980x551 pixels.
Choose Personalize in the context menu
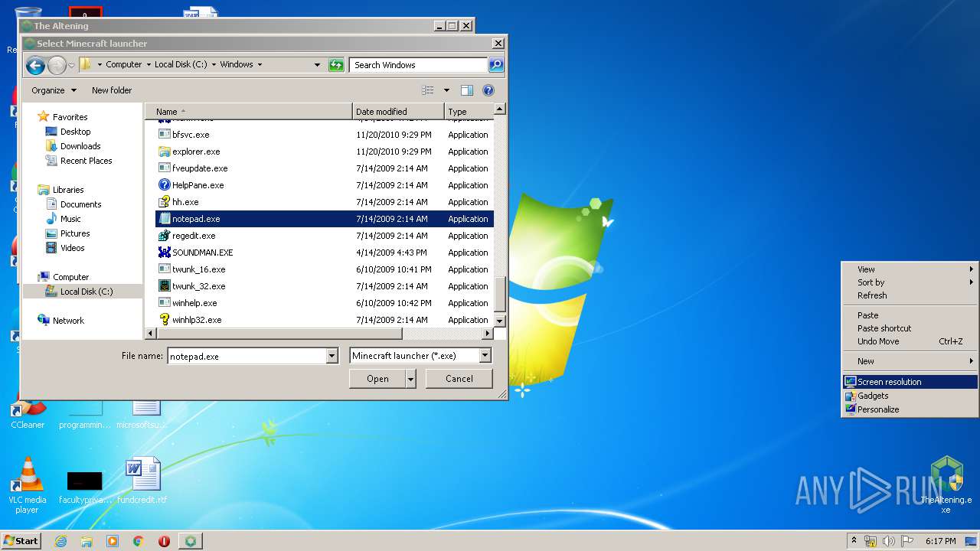point(910,409)
